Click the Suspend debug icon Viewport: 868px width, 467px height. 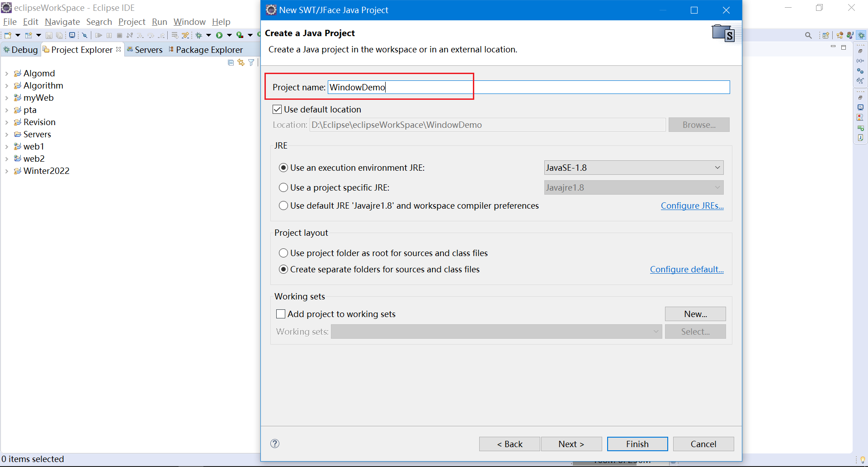109,35
